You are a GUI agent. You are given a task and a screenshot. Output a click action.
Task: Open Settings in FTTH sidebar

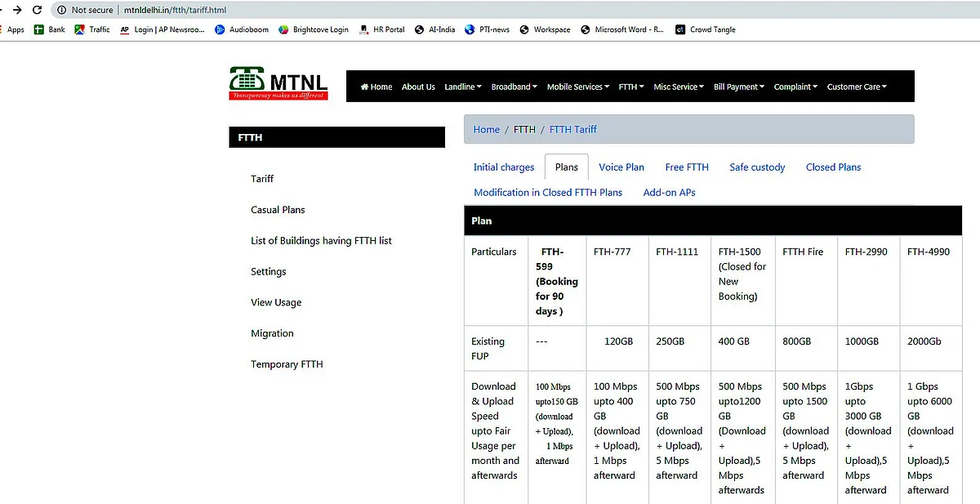(269, 272)
